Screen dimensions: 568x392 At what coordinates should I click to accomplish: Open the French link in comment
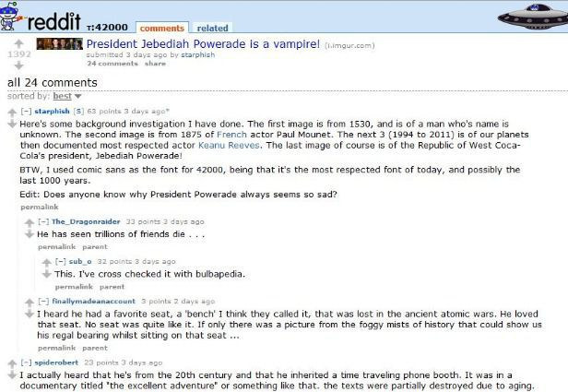click(x=231, y=135)
